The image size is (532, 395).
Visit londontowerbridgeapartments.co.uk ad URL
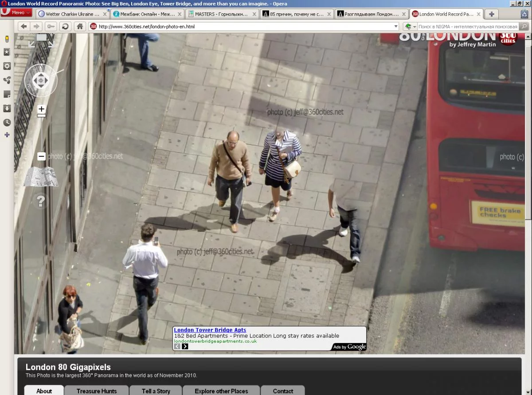coord(215,341)
